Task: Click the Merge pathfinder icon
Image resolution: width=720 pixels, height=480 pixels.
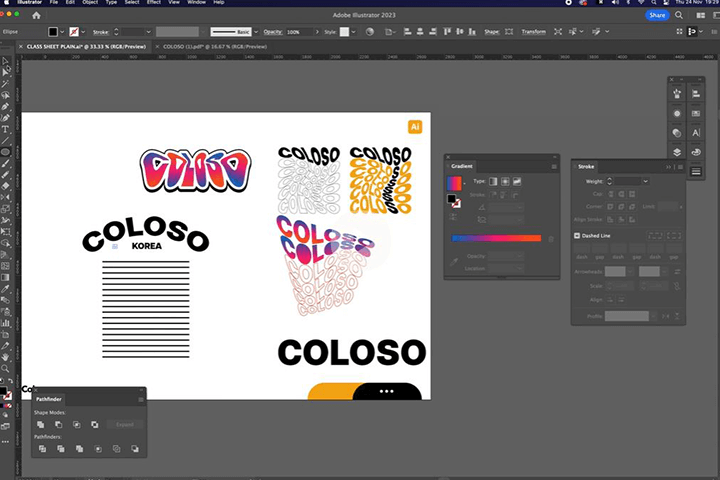Action: point(79,449)
